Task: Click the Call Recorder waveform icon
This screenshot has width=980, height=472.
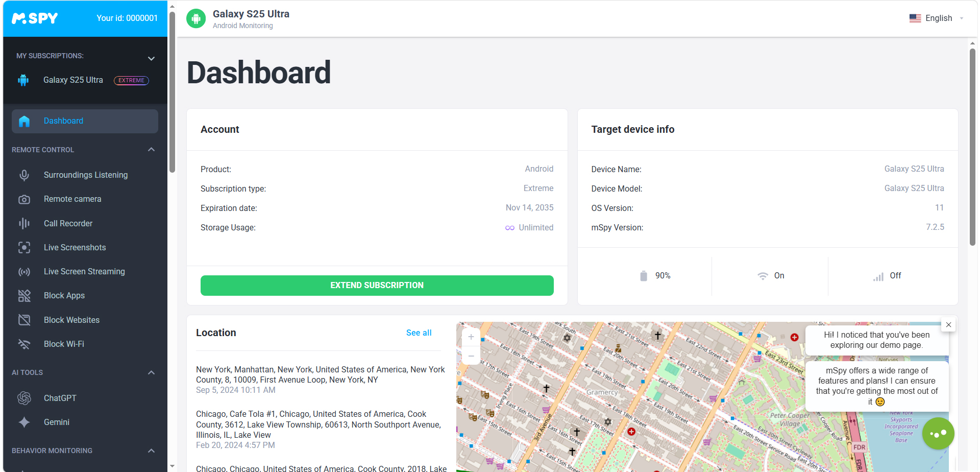Action: coord(24,224)
